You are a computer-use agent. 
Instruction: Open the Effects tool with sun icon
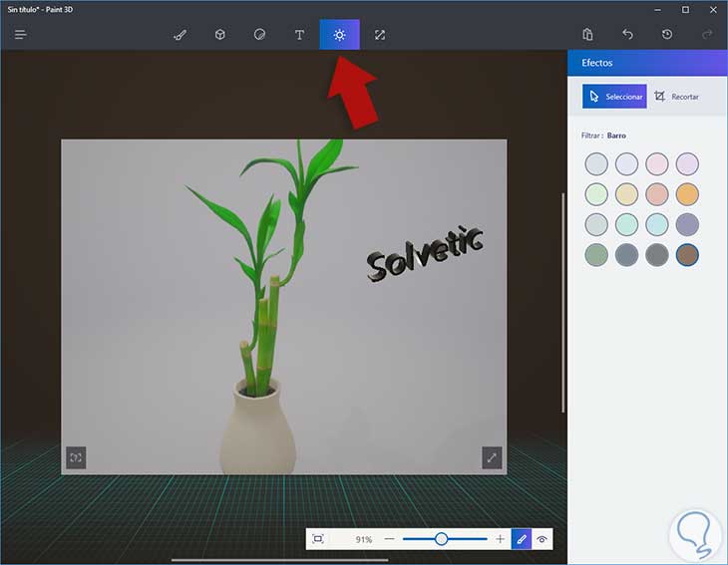pyautogui.click(x=339, y=35)
